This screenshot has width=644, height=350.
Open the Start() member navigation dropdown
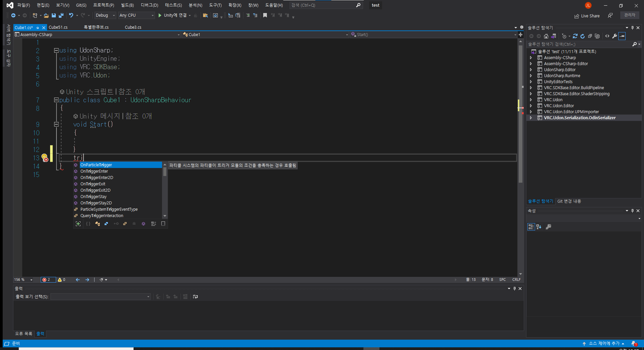click(x=434, y=34)
